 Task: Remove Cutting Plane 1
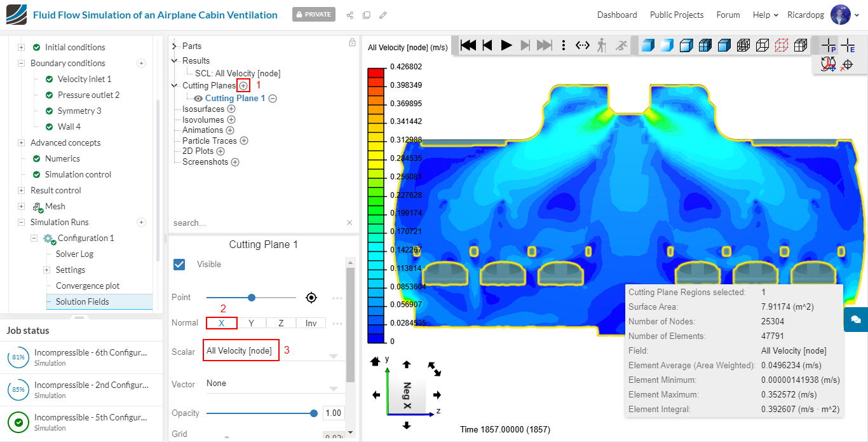pos(273,99)
